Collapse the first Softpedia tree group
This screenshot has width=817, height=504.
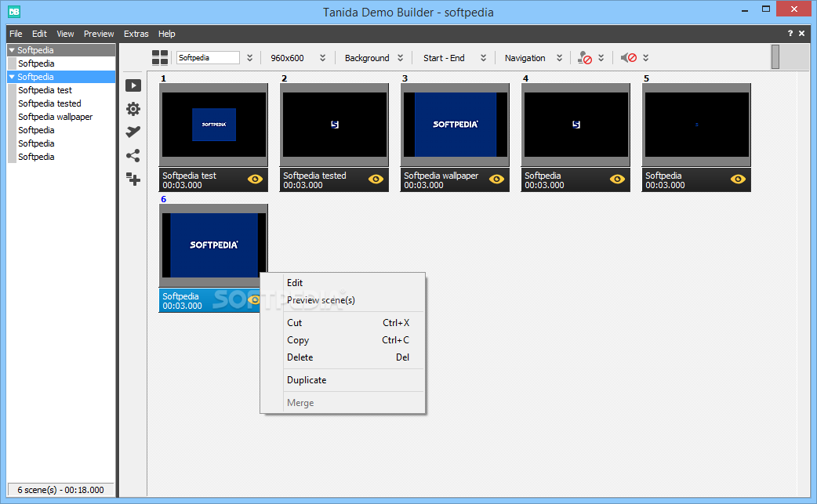pos(12,50)
